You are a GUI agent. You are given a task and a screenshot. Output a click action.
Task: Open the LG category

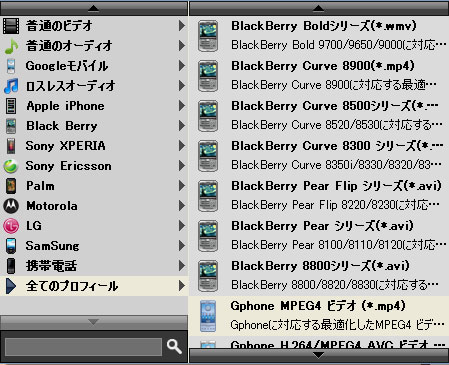click(94, 226)
